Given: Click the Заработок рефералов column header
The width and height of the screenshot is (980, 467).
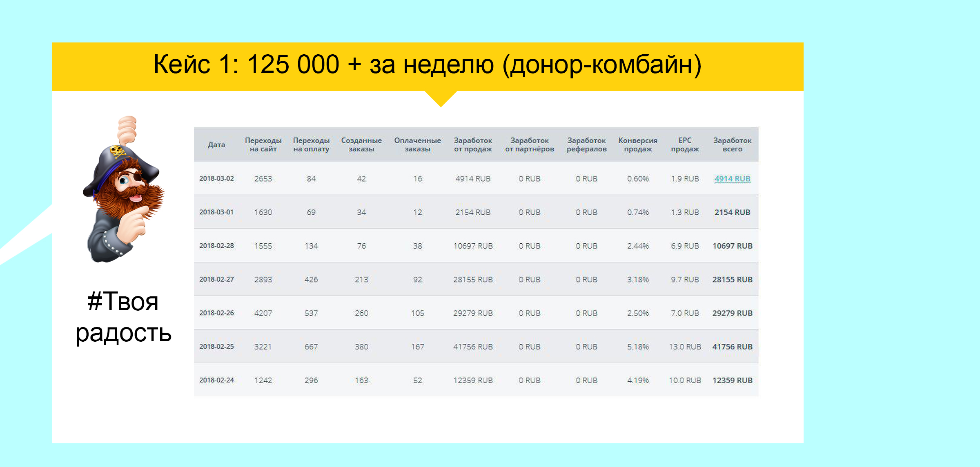Looking at the screenshot, I should point(586,145).
